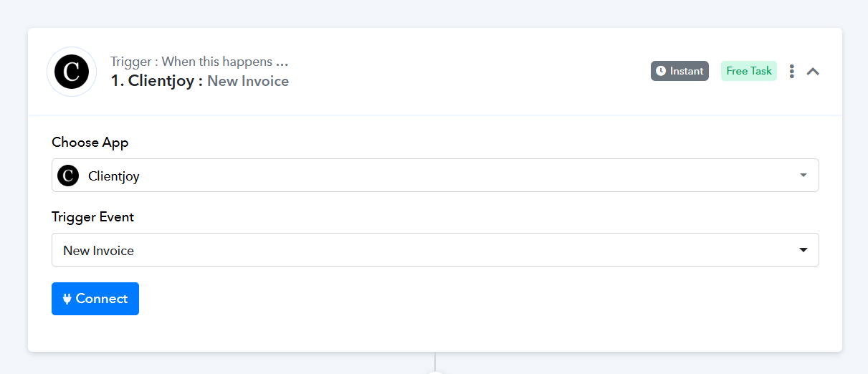Open the Choose App dropdown showing Clientjoy
The image size is (868, 374).
pos(435,176)
